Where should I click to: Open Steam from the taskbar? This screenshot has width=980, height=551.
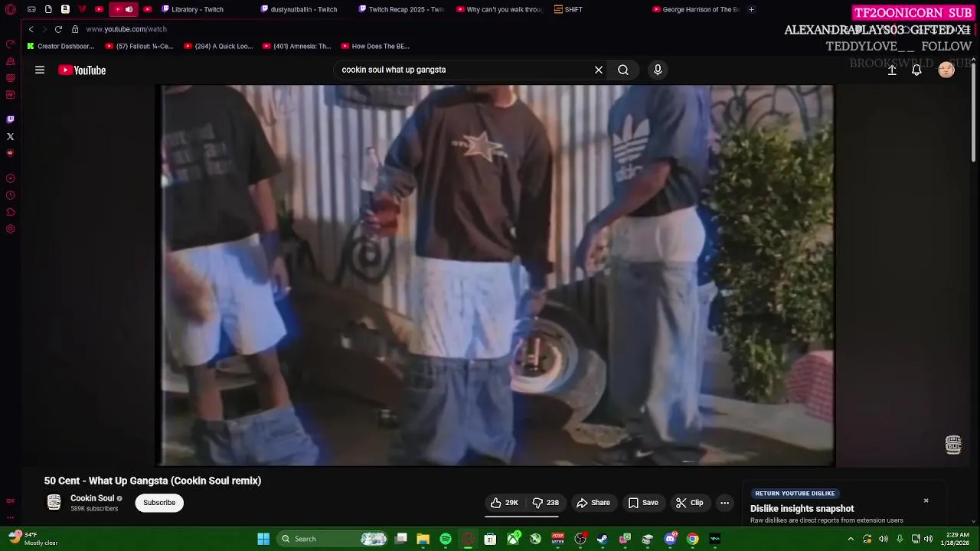pyautogui.click(x=603, y=539)
